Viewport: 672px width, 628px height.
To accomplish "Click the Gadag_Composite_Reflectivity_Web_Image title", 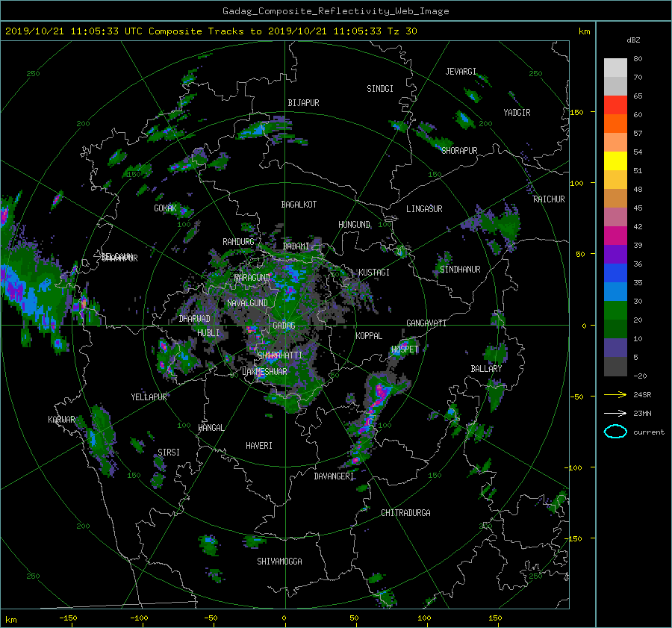I will 335,11.
